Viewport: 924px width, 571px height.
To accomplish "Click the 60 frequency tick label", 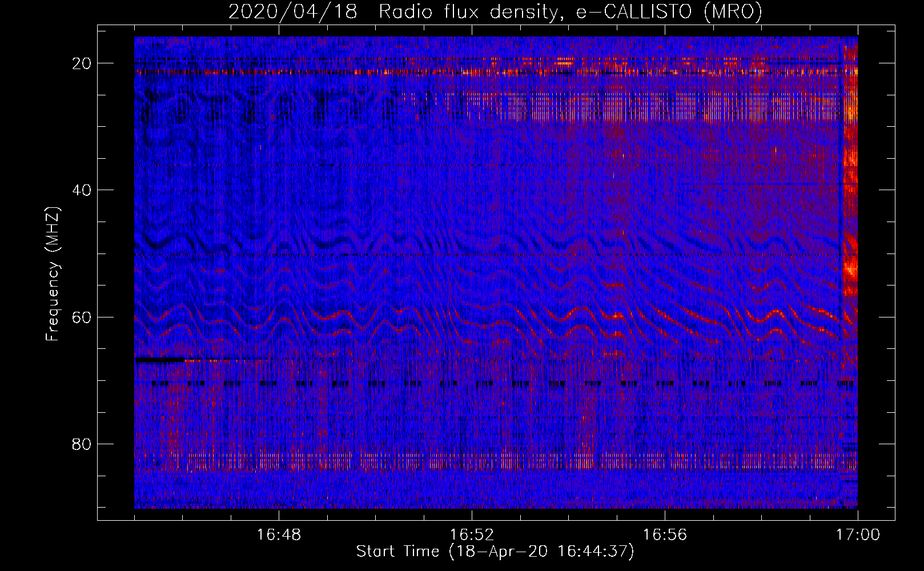I will (82, 317).
